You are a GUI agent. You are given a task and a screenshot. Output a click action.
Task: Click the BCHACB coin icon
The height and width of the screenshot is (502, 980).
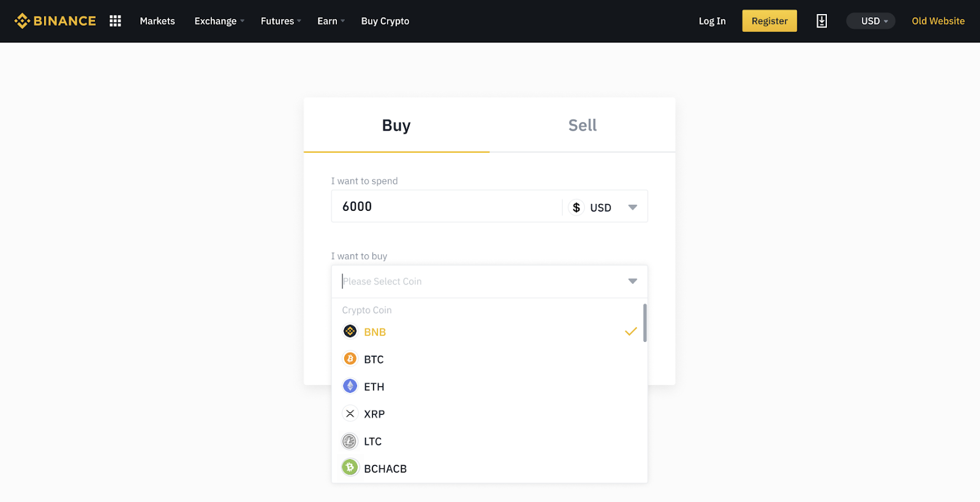click(350, 468)
